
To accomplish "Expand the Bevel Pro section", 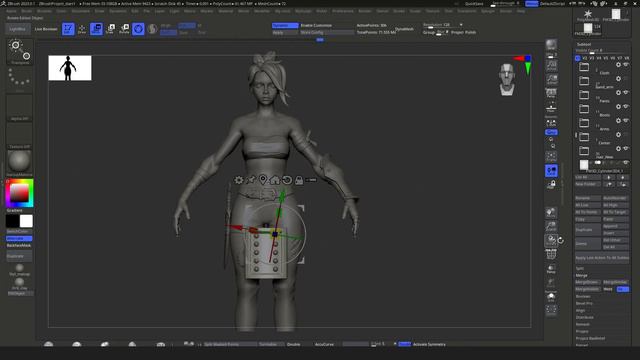I will point(584,303).
